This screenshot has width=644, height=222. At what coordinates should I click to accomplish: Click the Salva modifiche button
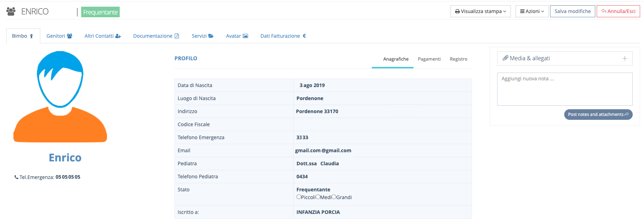[572, 11]
